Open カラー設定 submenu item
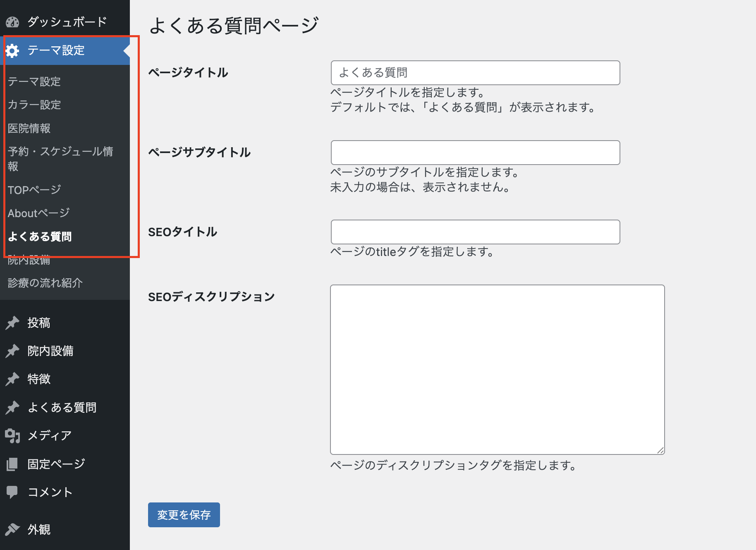 tap(34, 105)
